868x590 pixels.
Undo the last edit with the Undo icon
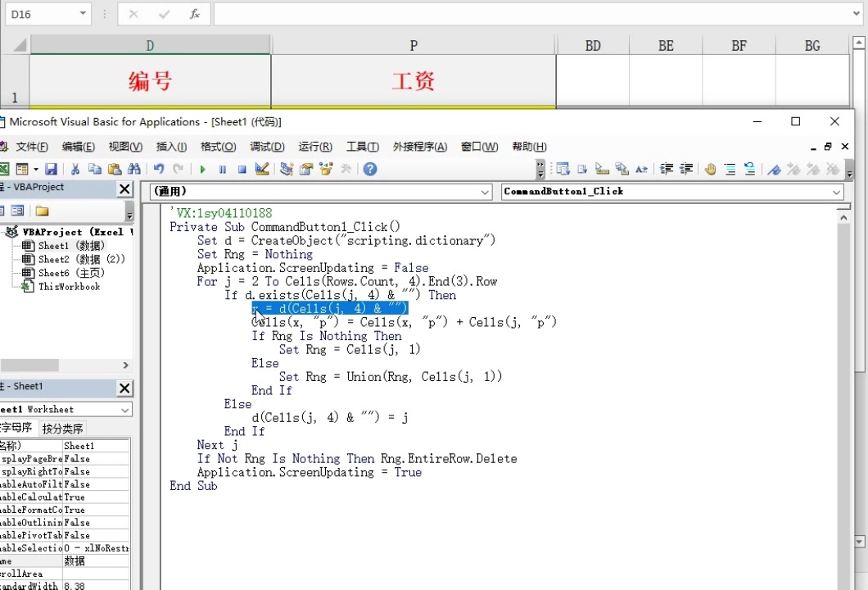pos(158,169)
